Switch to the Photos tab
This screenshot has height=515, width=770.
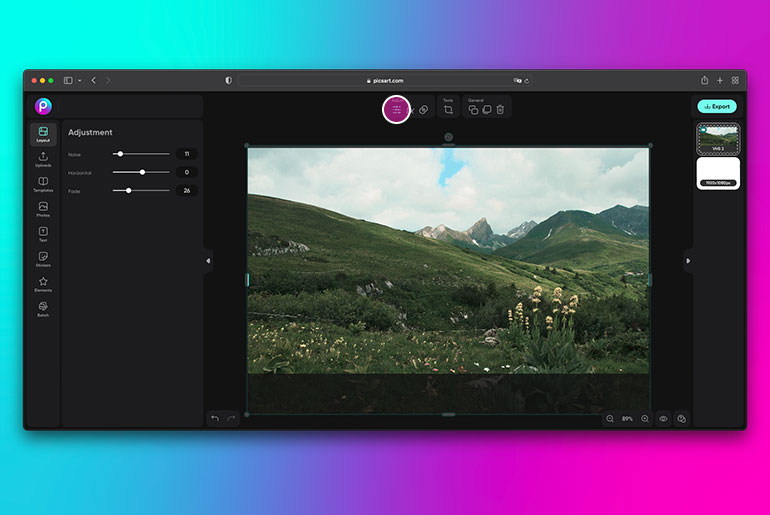tap(43, 210)
